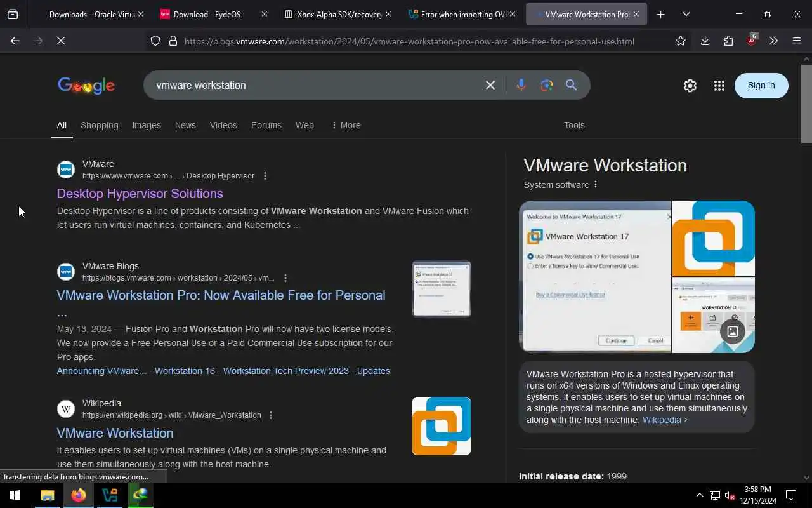This screenshot has height=508, width=812.
Task: List all tabs dropdown
Action: [x=686, y=14]
